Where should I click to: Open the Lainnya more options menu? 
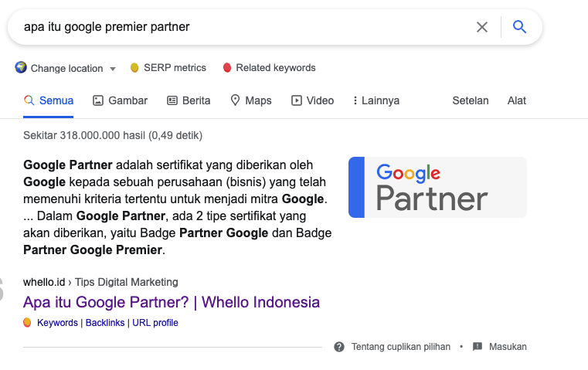tap(376, 100)
